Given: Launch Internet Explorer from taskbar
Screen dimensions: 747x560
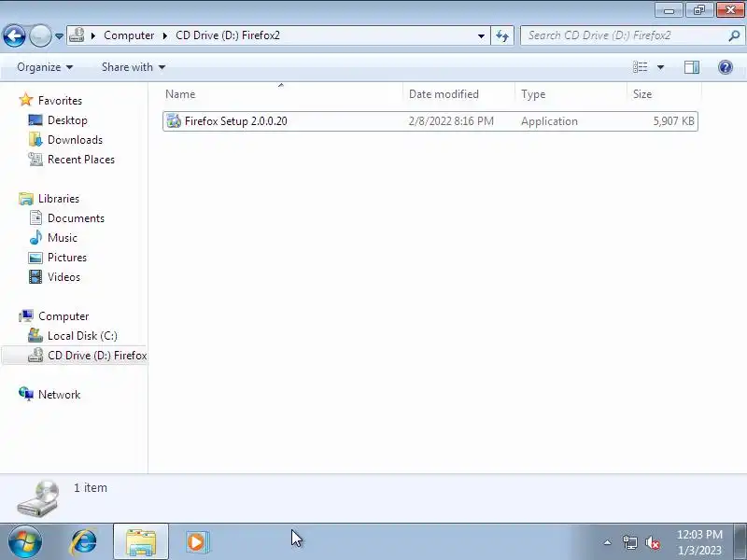Looking at the screenshot, I should coord(83,542).
